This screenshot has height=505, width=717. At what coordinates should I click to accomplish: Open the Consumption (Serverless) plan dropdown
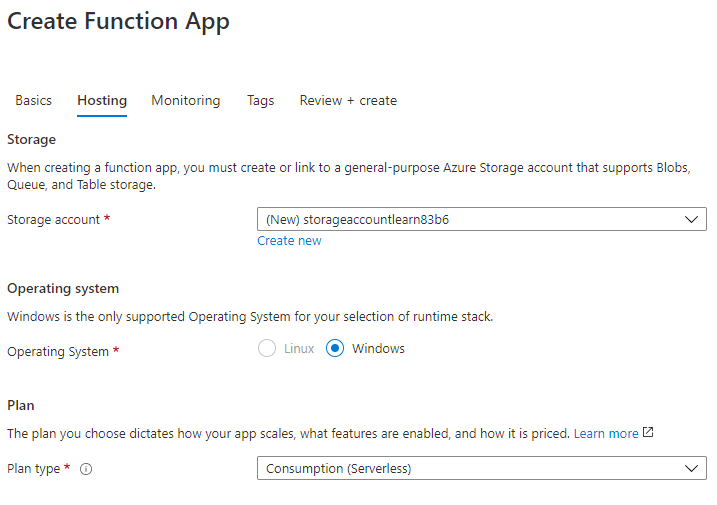coord(470,469)
